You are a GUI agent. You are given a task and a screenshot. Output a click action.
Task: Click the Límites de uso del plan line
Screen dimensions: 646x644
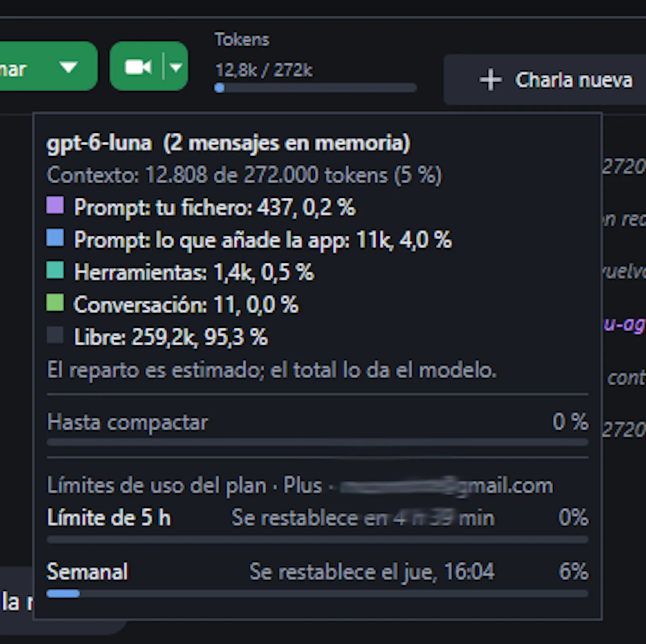(300, 485)
